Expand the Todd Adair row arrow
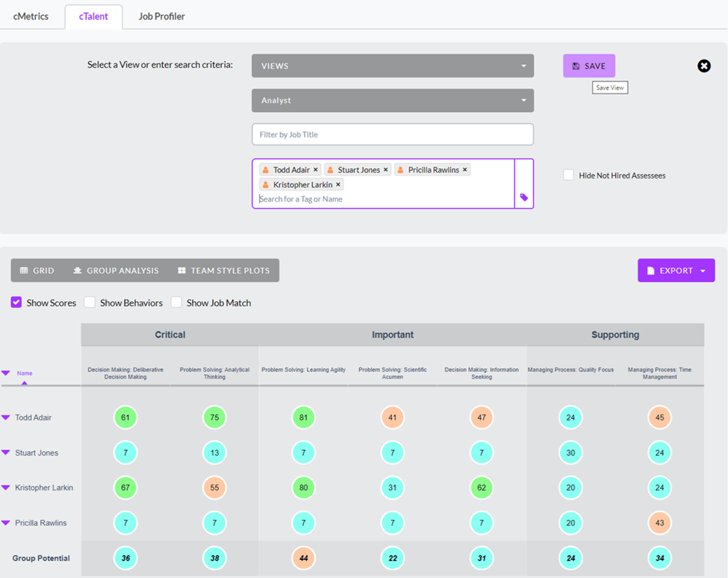Image resolution: width=728 pixels, height=578 pixels. pyautogui.click(x=6, y=417)
